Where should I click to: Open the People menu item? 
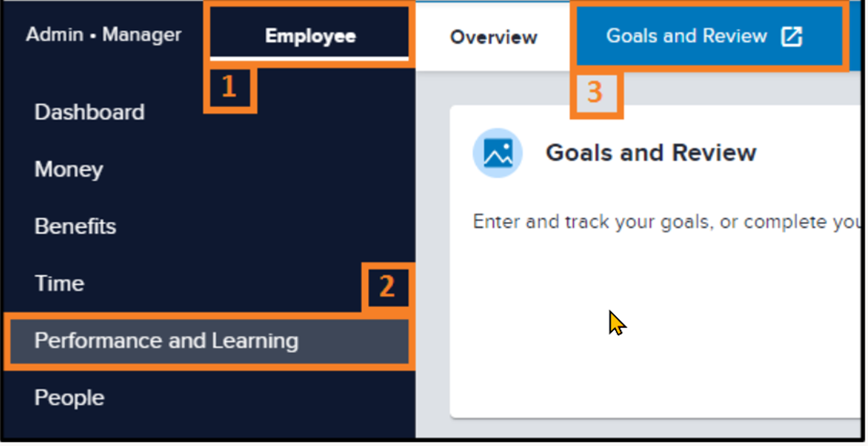coord(69,398)
